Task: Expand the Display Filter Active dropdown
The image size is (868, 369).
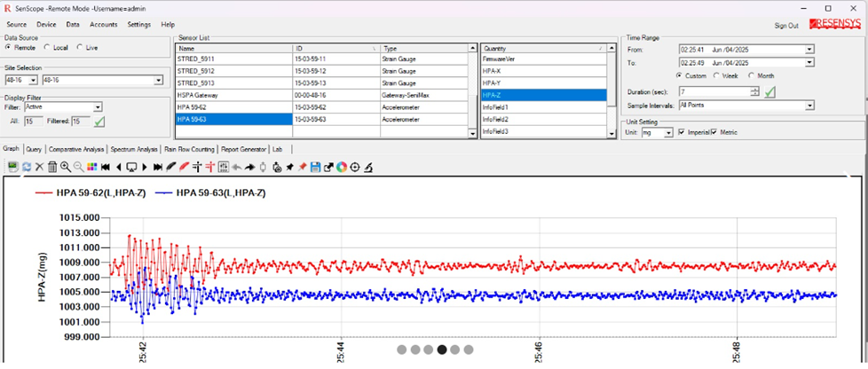Action: pos(98,107)
